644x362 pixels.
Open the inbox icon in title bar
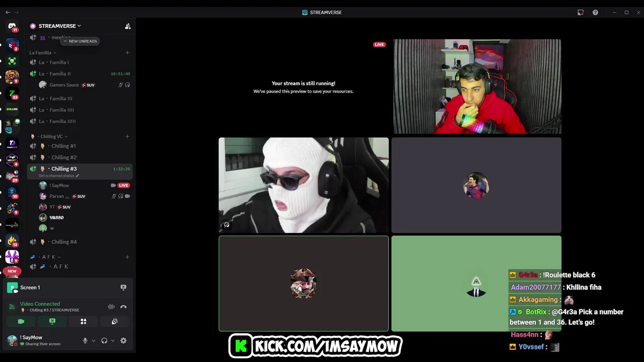tap(581, 12)
